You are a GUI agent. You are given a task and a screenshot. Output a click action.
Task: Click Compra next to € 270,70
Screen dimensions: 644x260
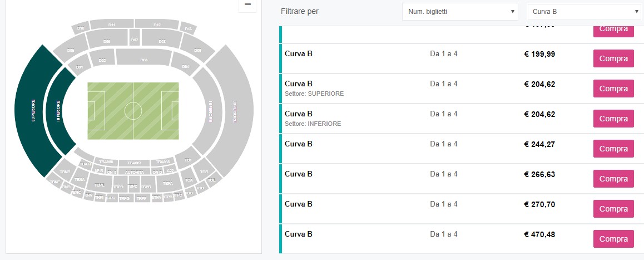[613, 209]
